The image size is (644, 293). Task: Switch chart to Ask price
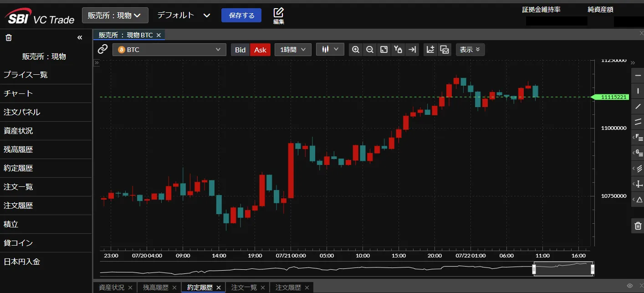(260, 50)
